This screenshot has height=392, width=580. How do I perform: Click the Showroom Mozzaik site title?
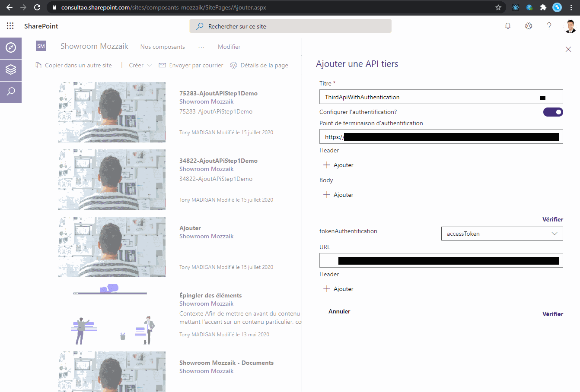[94, 46]
